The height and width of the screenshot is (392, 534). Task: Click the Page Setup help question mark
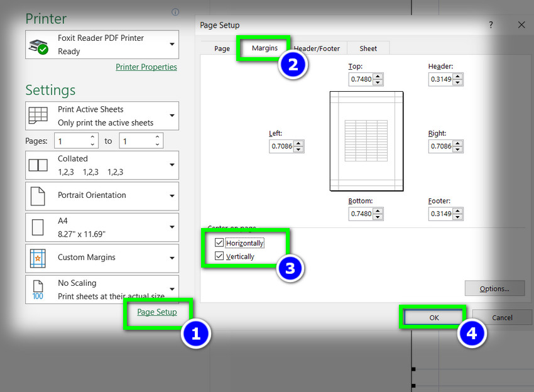tap(491, 25)
